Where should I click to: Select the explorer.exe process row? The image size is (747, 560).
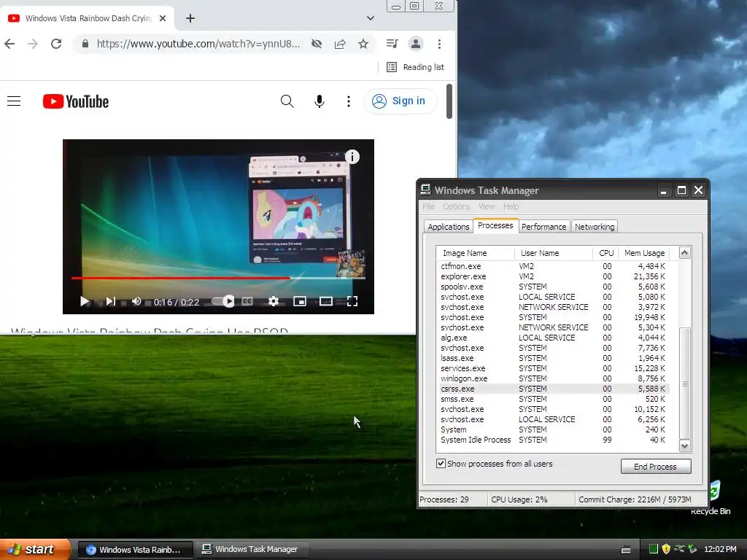tap(553, 276)
